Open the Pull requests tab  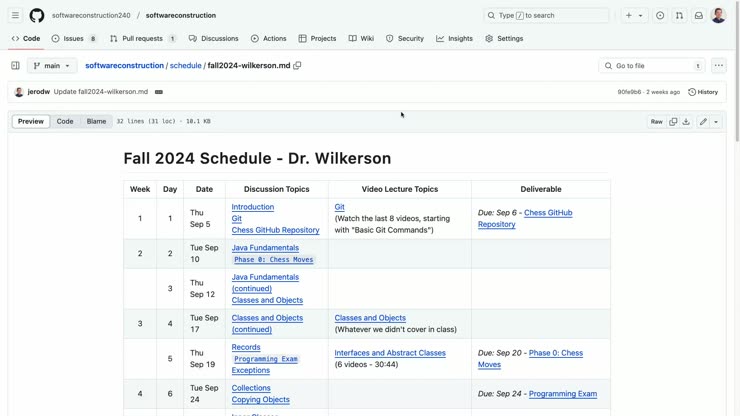(142, 39)
